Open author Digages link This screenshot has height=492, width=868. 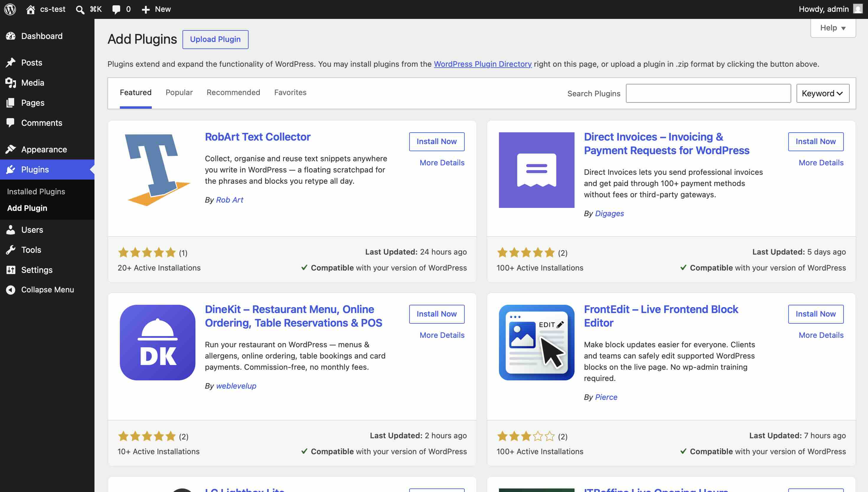tap(609, 213)
